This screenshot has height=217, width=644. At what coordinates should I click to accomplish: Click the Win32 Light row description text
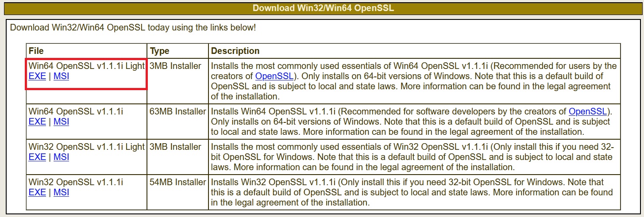tap(412, 157)
